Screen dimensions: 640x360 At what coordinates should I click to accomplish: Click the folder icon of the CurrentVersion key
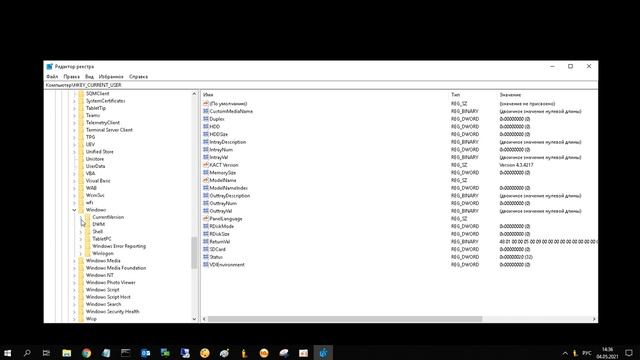pos(88,217)
